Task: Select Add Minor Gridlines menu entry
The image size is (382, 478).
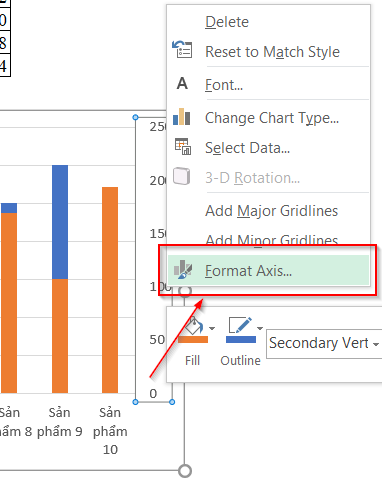Action: pyautogui.click(x=271, y=239)
